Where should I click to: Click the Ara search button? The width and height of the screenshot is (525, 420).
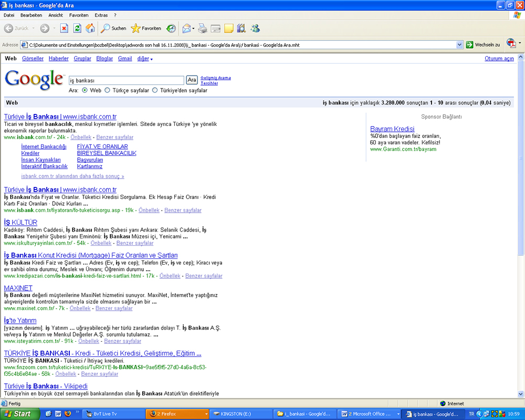coord(192,80)
